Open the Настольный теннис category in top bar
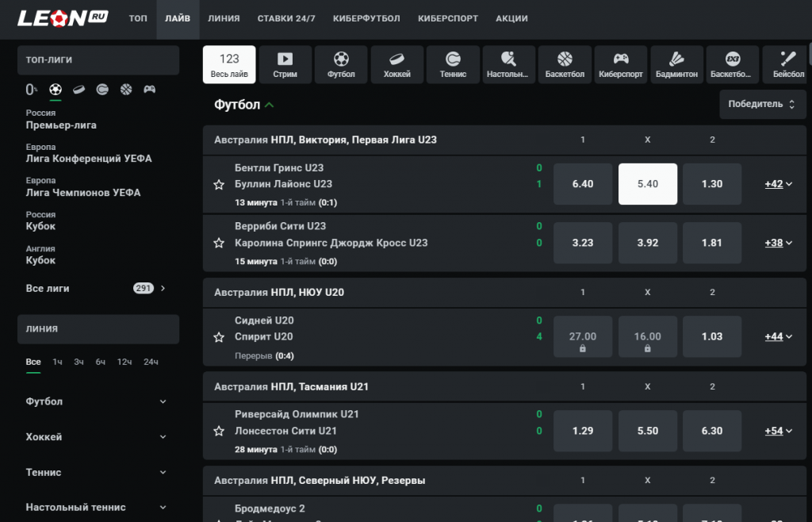This screenshot has height=522, width=812. click(509, 65)
